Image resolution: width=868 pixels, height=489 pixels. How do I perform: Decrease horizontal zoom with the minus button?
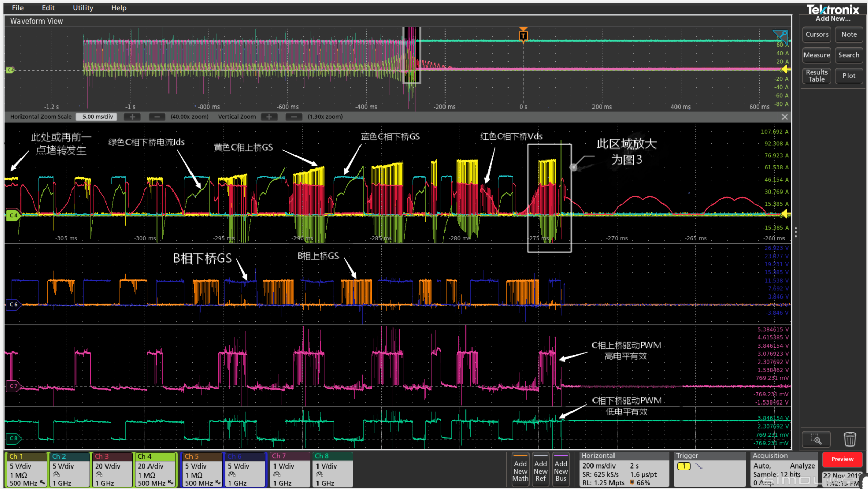(x=157, y=117)
